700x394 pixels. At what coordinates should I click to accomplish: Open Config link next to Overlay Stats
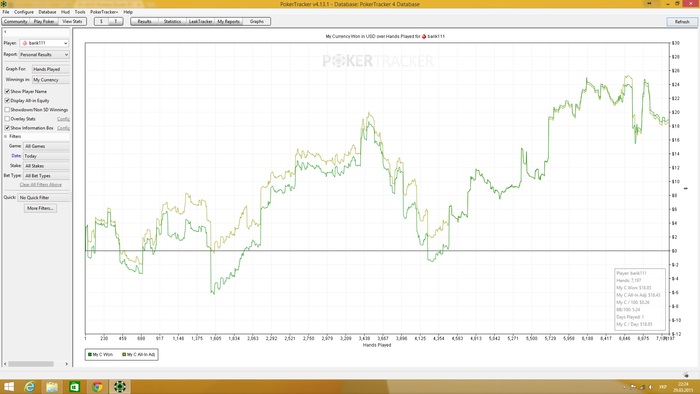[x=63, y=119]
